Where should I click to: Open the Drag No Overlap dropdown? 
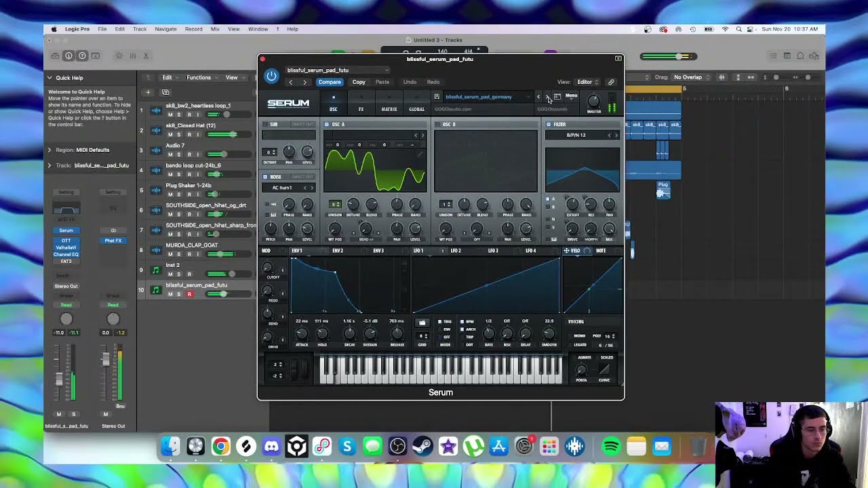(x=692, y=77)
